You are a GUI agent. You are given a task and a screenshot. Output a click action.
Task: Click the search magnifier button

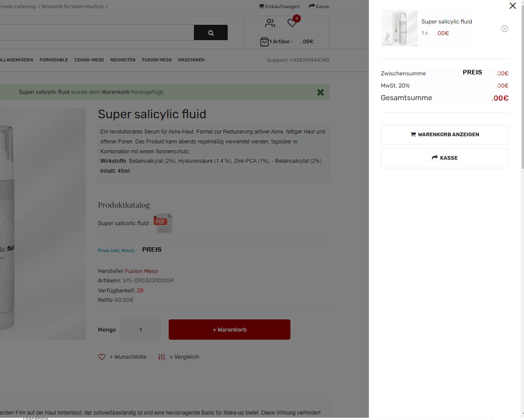(211, 33)
